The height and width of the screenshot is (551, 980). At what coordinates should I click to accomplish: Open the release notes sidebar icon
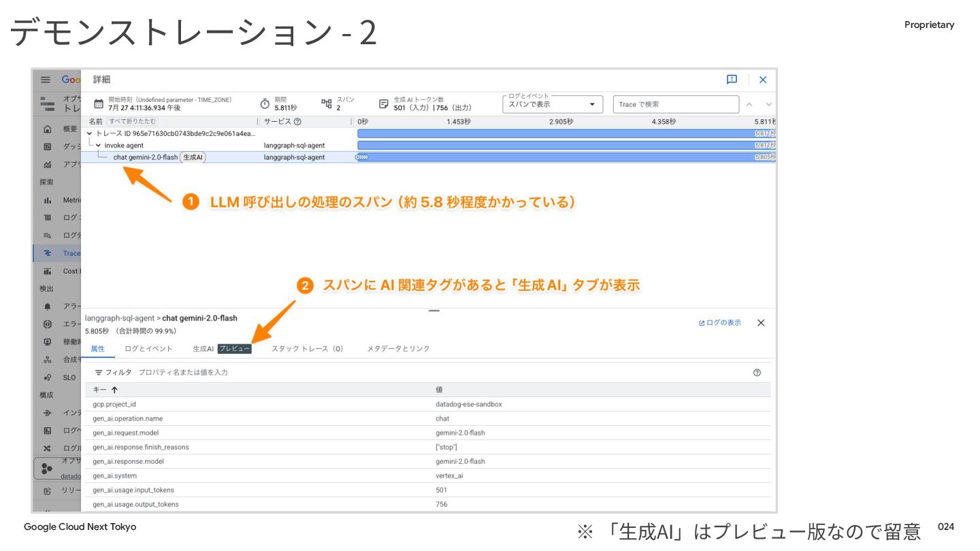coord(47,490)
